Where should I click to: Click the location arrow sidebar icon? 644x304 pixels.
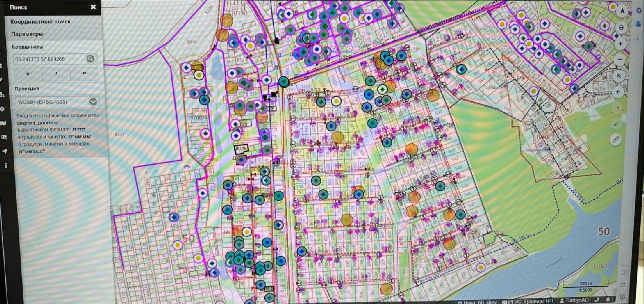[x=5, y=151]
